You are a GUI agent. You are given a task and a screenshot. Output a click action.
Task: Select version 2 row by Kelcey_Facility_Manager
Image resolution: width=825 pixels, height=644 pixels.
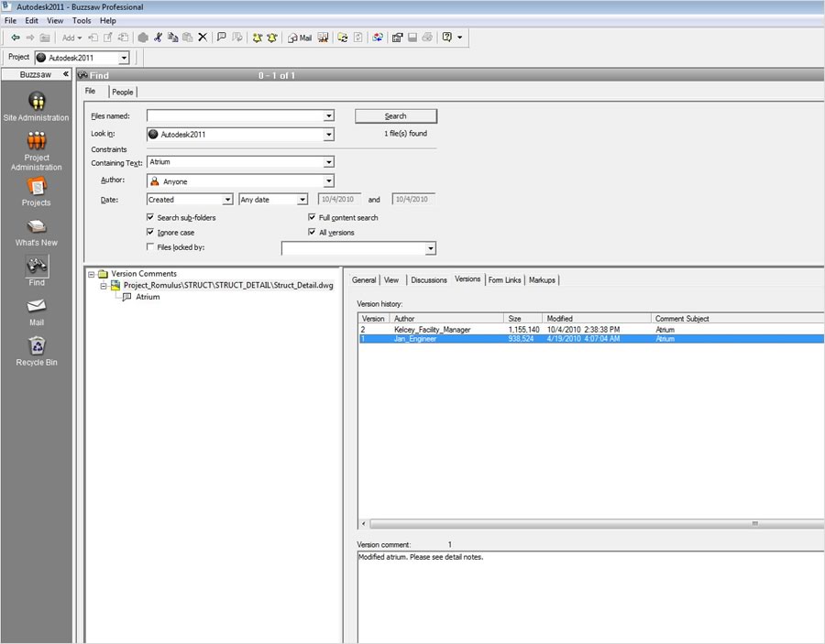(591, 330)
